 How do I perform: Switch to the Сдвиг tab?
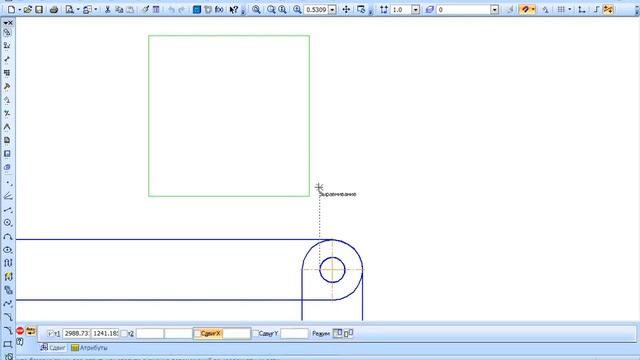click(x=53, y=348)
